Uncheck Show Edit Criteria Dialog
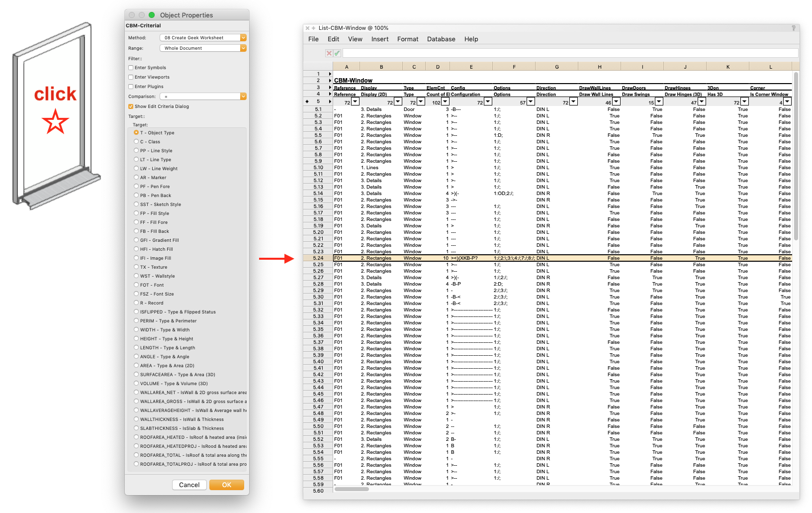Image resolution: width=812 pixels, height=513 pixels. pyautogui.click(x=131, y=106)
